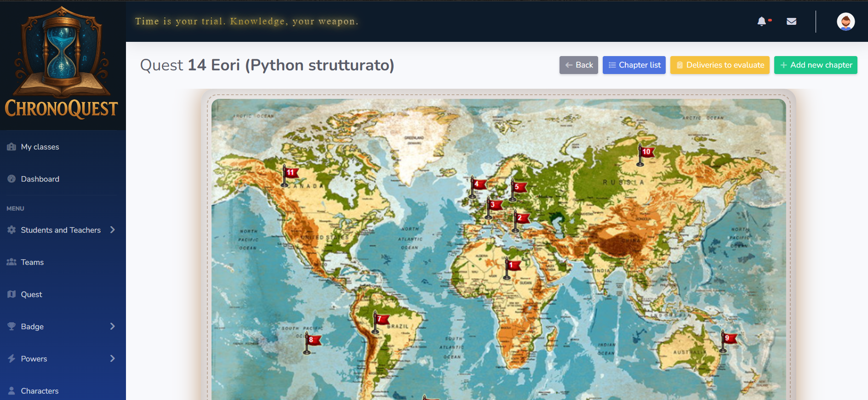Screen dimensions: 868x400
Task: Expand the Badge submenu chevron
Action: [x=112, y=326]
